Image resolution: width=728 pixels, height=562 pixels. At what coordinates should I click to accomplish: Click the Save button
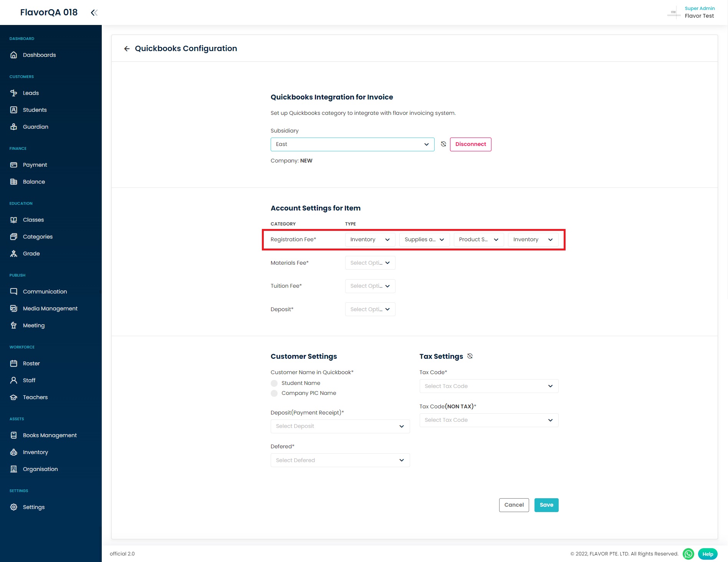(546, 505)
